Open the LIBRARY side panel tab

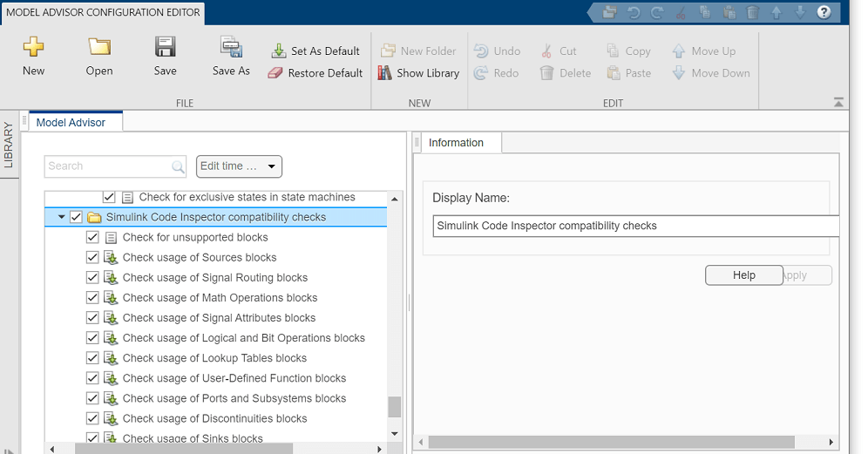point(9,145)
